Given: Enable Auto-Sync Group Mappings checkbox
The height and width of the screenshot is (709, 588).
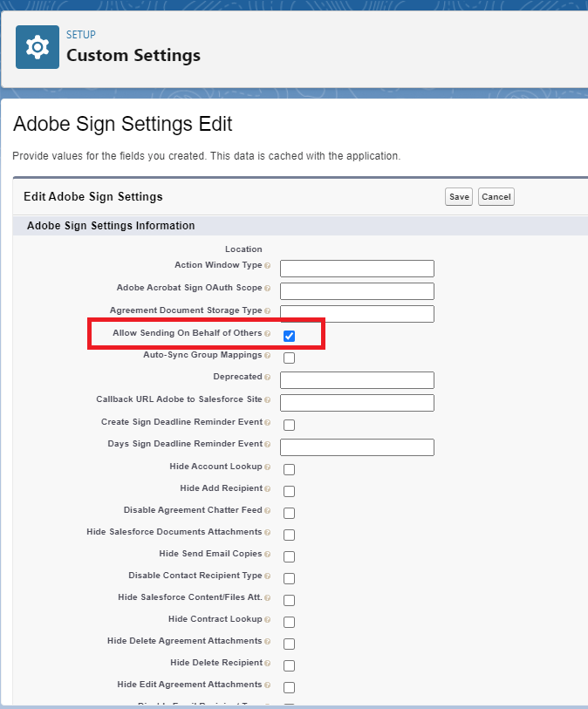Looking at the screenshot, I should click(x=289, y=358).
